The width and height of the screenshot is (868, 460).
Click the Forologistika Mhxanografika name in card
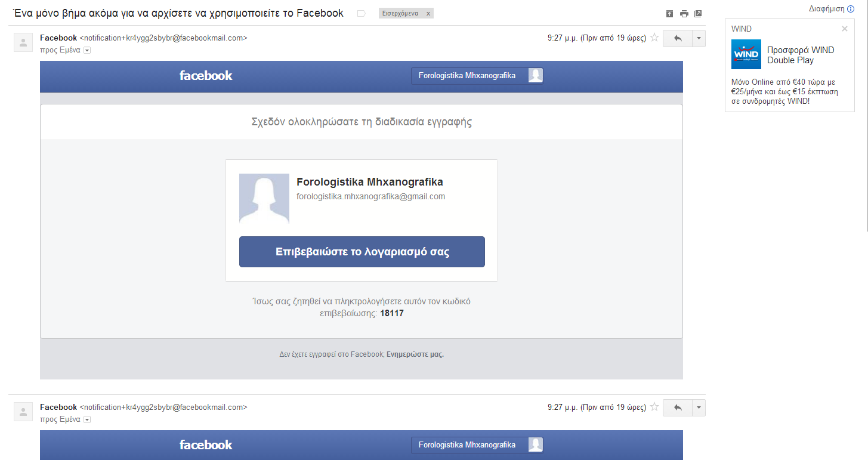[370, 182]
